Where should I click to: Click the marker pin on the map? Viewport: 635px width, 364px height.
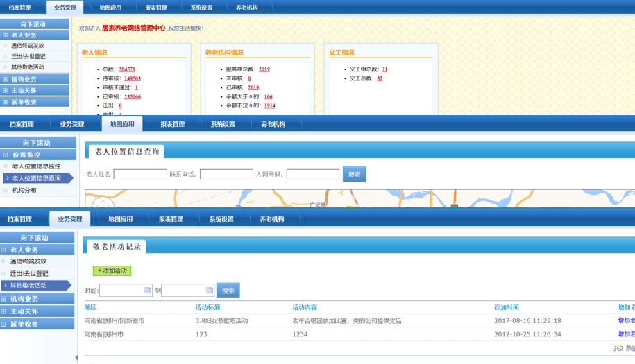tap(454, 205)
